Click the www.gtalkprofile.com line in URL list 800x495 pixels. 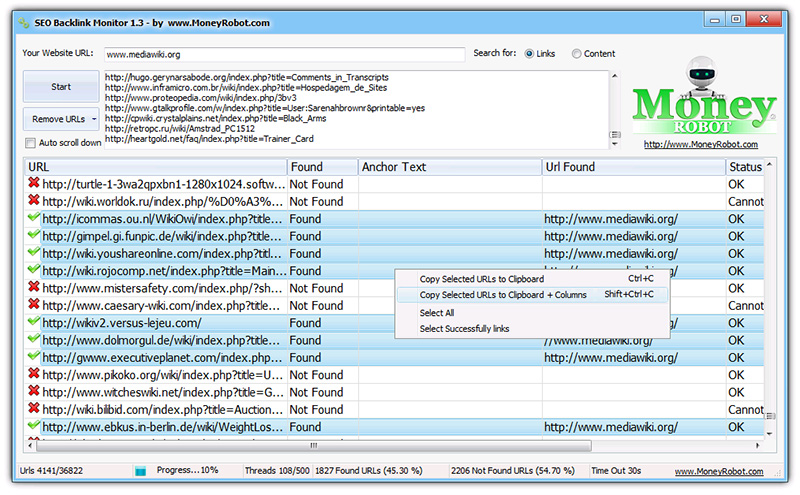click(x=265, y=108)
